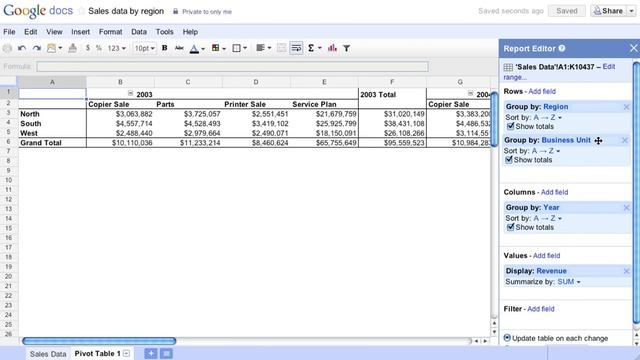Click the cell background color icon

tap(216, 48)
